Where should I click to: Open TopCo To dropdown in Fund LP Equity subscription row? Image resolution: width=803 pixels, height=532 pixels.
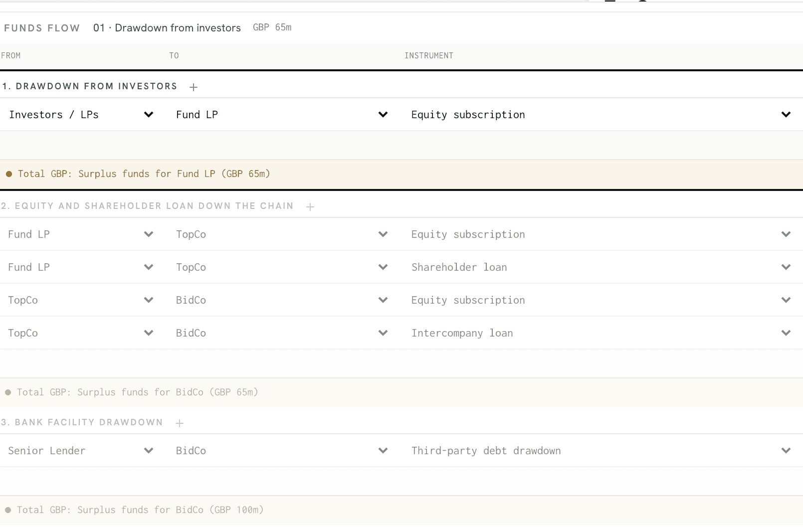coord(282,234)
